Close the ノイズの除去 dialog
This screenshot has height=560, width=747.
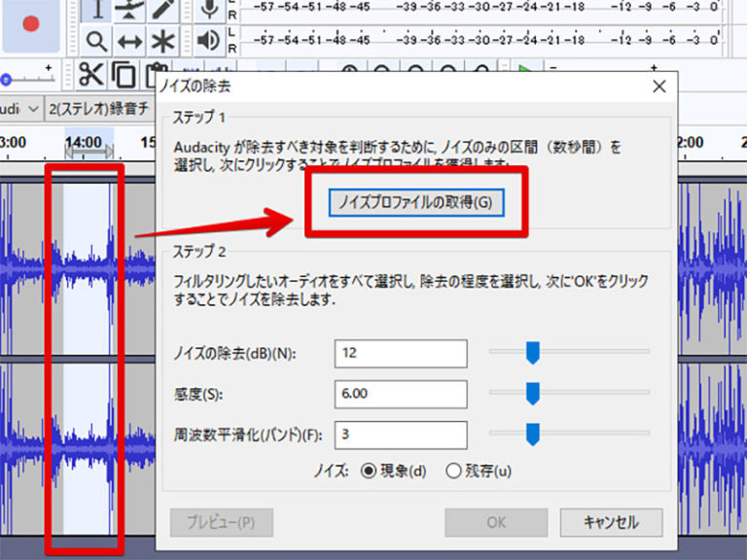(x=659, y=87)
